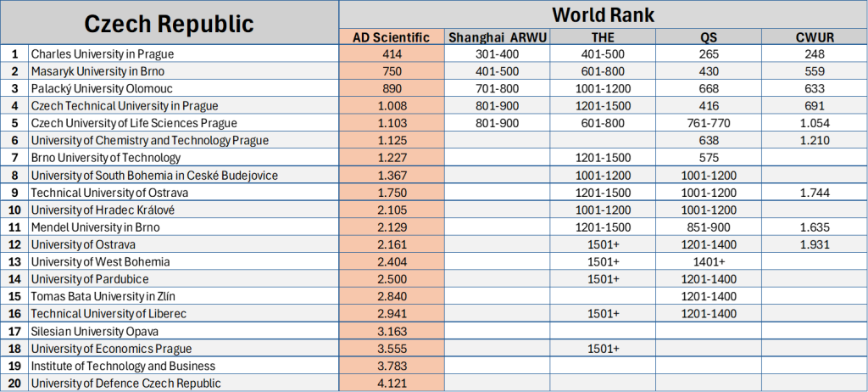Select the Shanghai ARWU column header
This screenshot has height=392, width=868.
[497, 36]
